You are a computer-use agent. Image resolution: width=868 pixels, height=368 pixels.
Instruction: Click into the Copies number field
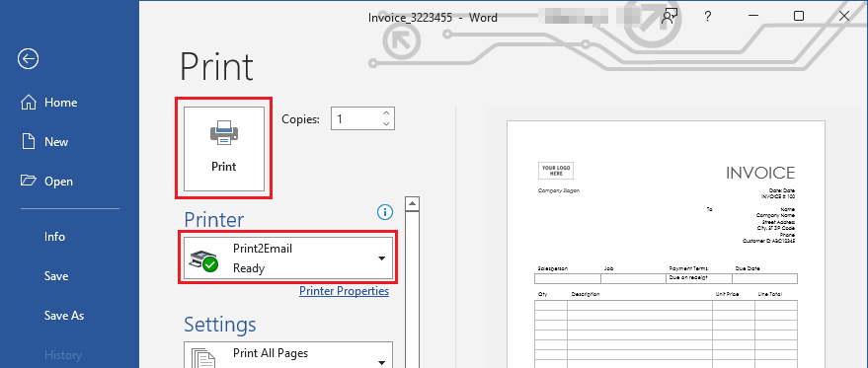click(x=355, y=119)
